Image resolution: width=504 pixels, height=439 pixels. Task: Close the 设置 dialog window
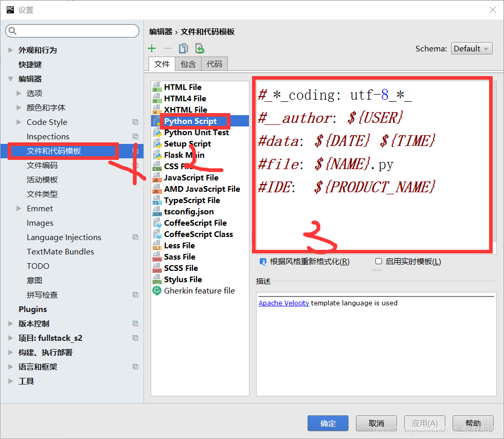click(493, 10)
